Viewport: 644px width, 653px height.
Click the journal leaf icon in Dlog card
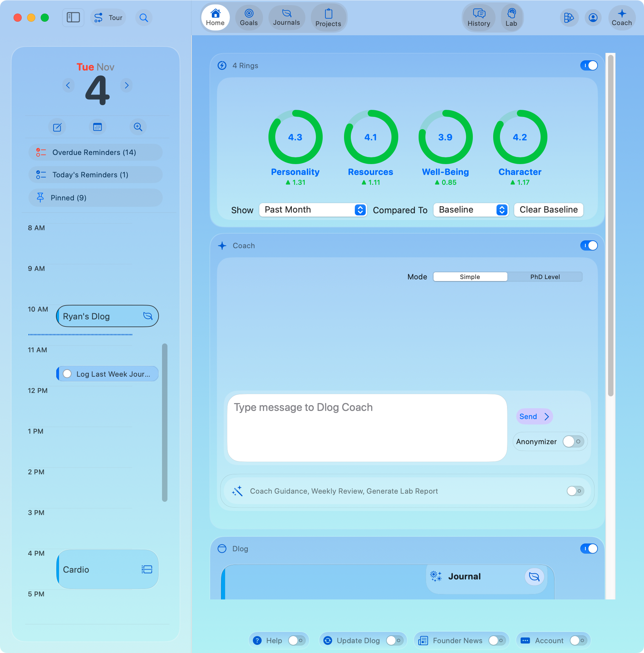click(x=534, y=576)
